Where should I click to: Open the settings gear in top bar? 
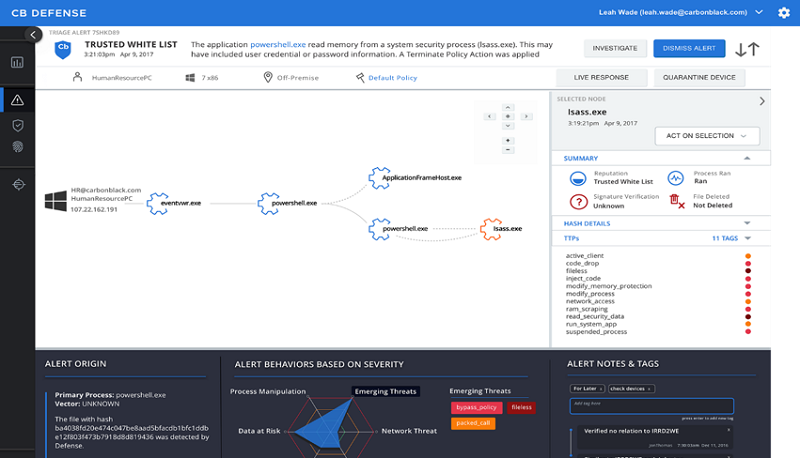(784, 13)
